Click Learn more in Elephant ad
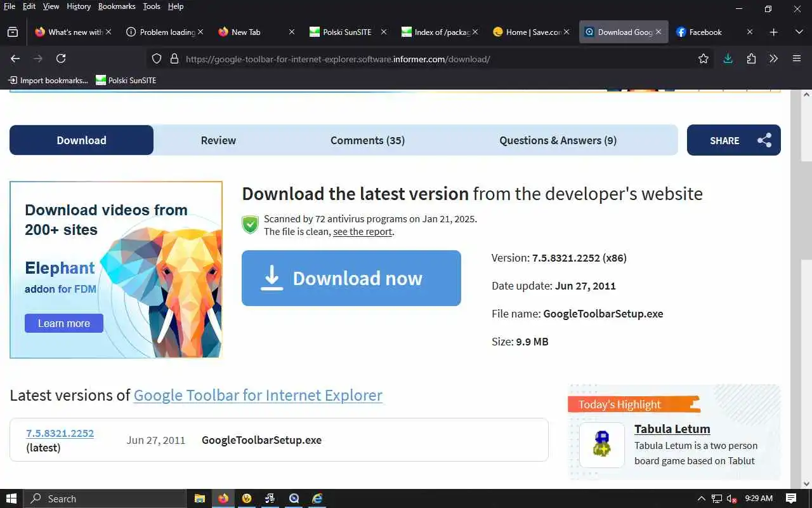 click(64, 323)
